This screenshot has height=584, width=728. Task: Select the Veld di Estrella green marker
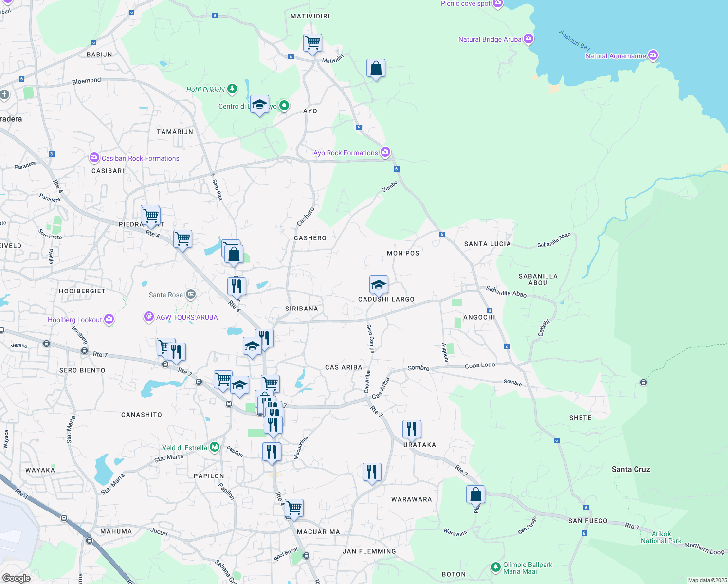click(214, 447)
